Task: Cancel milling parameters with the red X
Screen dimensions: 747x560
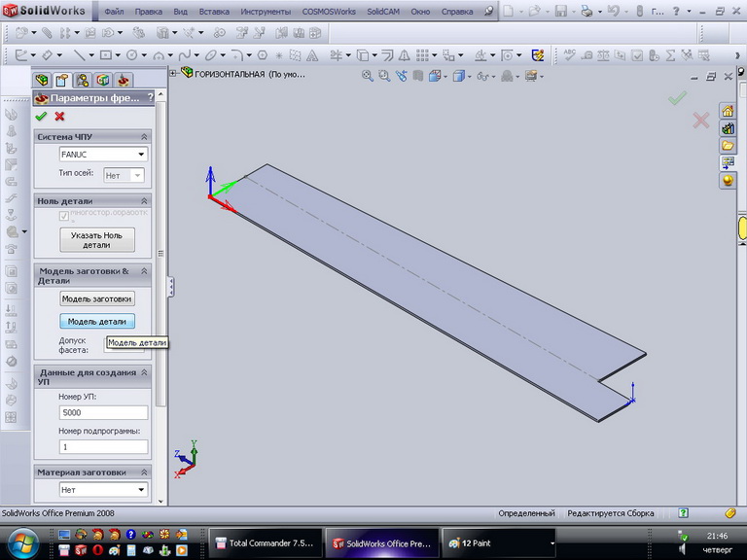Action: (59, 116)
